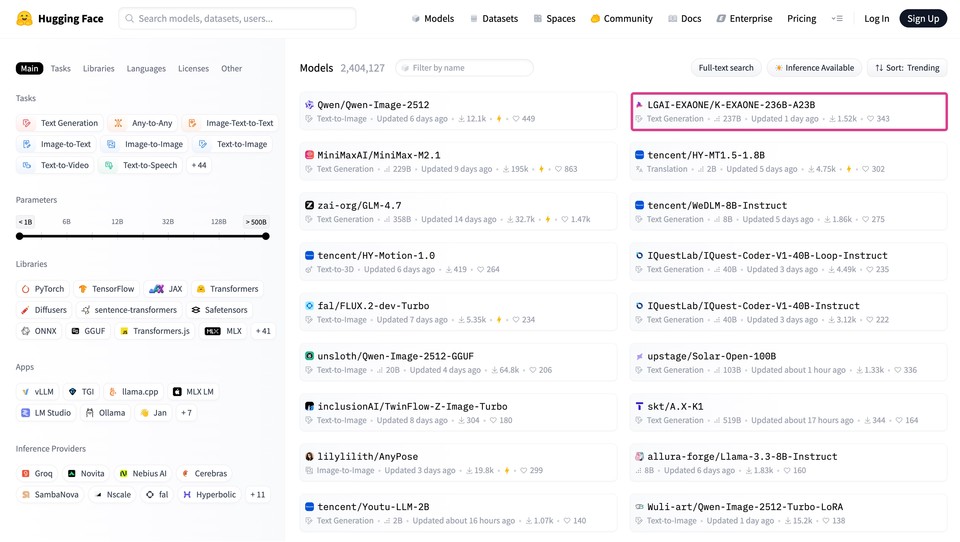960x542 pixels.
Task: Open the skt/A.X-K1 model link
Action: [675, 406]
